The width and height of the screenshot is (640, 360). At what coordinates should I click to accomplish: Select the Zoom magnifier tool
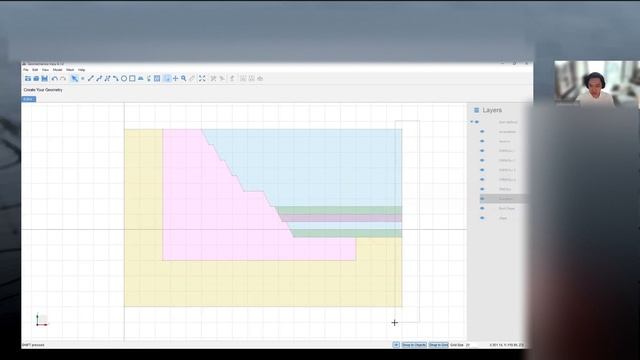184,78
